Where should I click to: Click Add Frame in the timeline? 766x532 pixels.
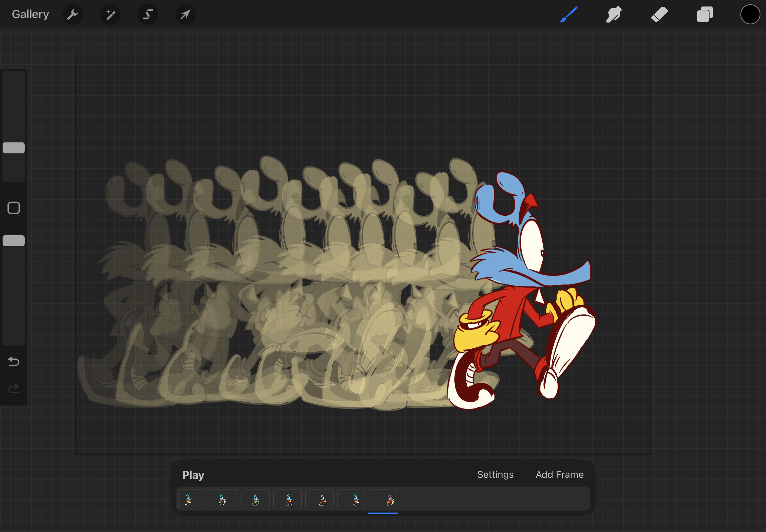559,474
